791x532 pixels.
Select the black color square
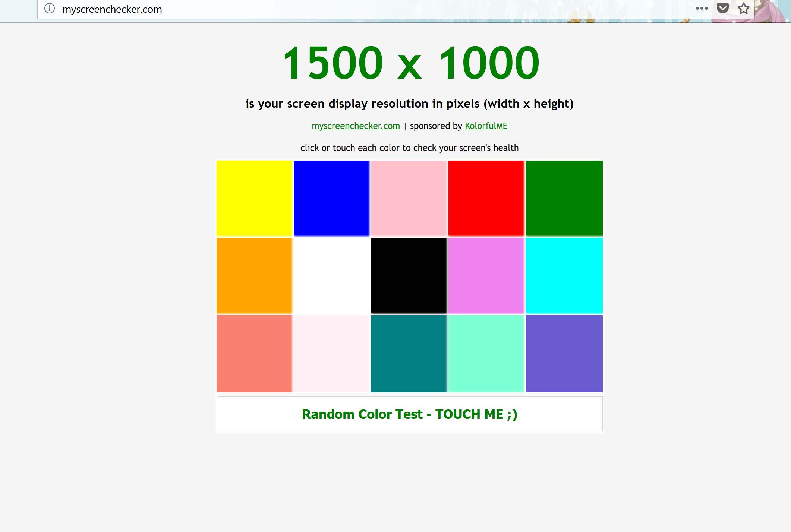(x=409, y=276)
